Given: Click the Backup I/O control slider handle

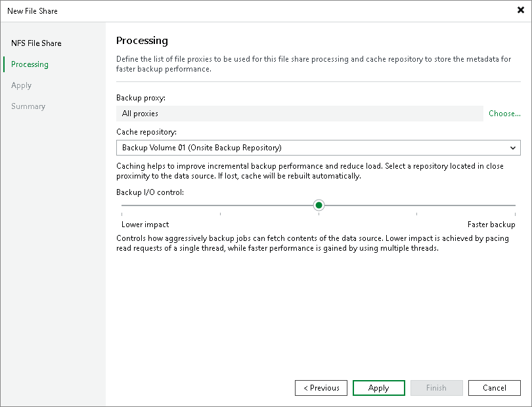Looking at the screenshot, I should (x=319, y=205).
